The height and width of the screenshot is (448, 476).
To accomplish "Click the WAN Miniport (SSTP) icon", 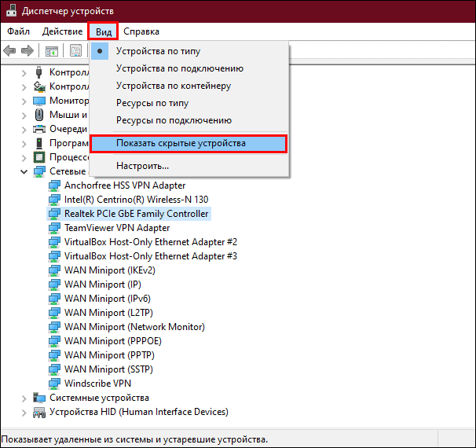I will (x=54, y=369).
